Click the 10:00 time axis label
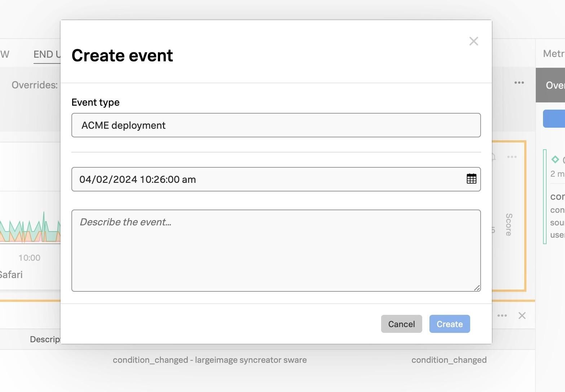 click(30, 258)
